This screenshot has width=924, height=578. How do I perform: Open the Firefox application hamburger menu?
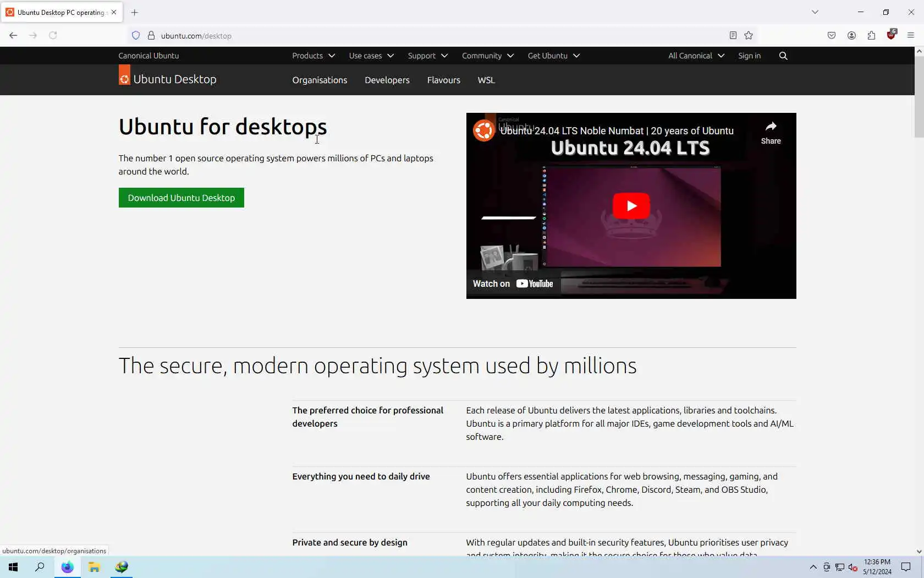(x=911, y=36)
